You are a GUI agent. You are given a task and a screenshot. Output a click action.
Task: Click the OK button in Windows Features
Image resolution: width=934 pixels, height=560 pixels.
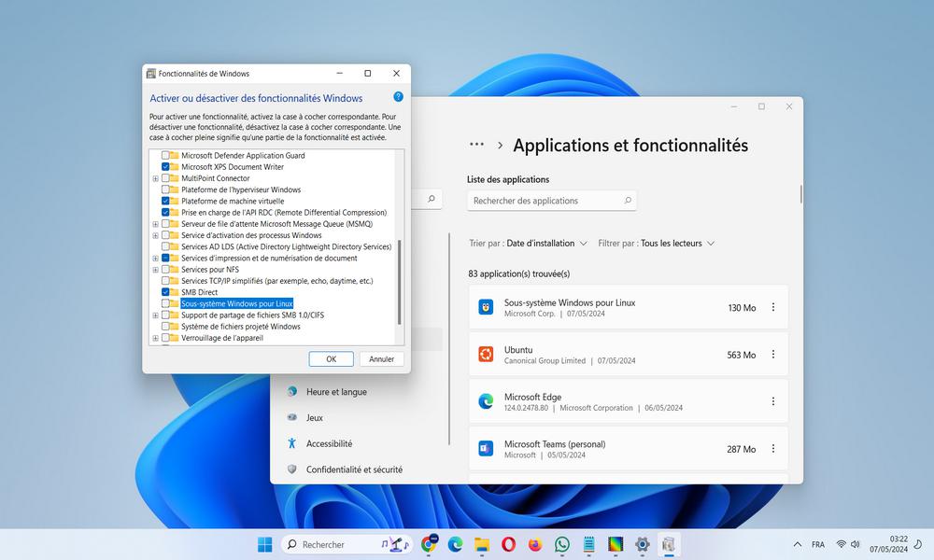332,358
